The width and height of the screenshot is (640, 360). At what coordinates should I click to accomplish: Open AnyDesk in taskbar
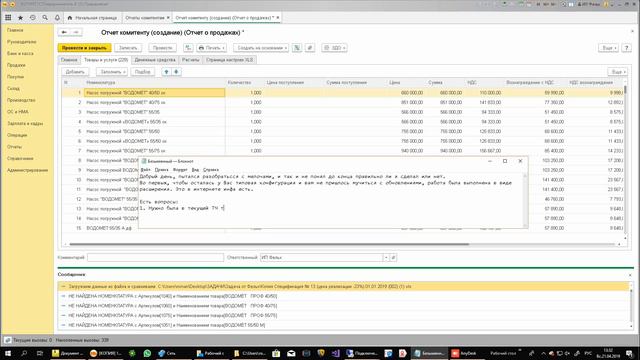(464, 353)
